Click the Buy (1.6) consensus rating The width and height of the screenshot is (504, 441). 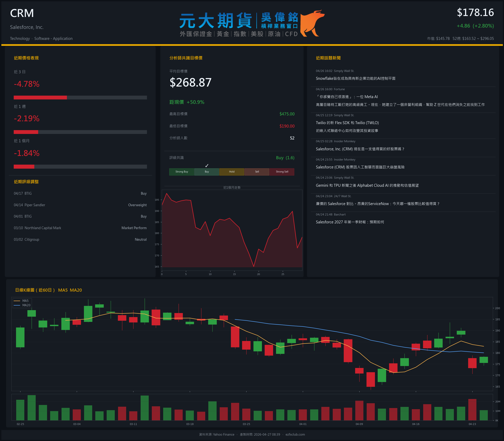coord(285,158)
